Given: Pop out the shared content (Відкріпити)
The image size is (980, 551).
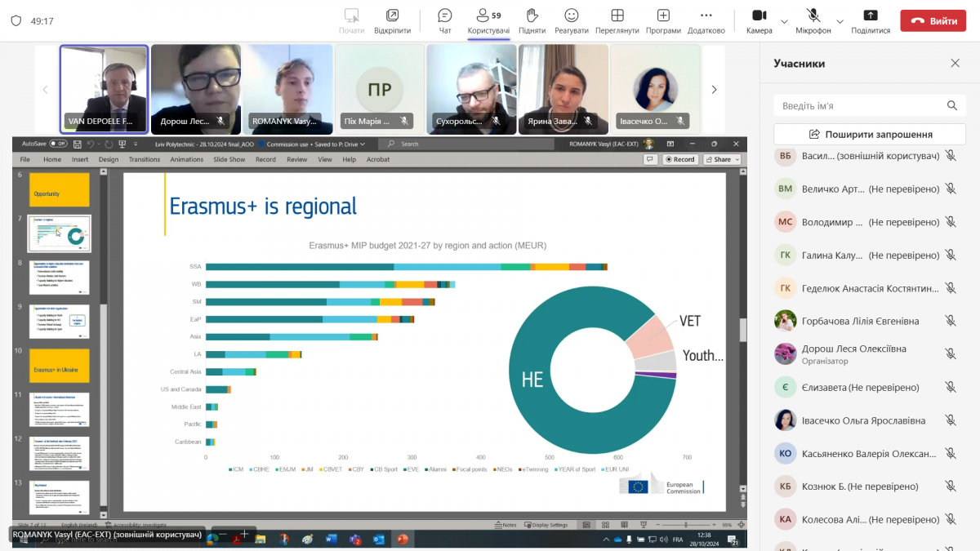Looking at the screenshot, I should pos(393,20).
